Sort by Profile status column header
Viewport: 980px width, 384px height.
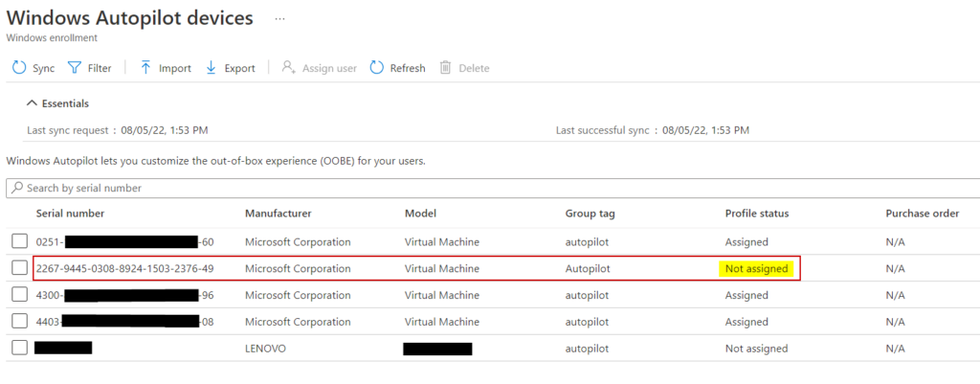pos(756,214)
